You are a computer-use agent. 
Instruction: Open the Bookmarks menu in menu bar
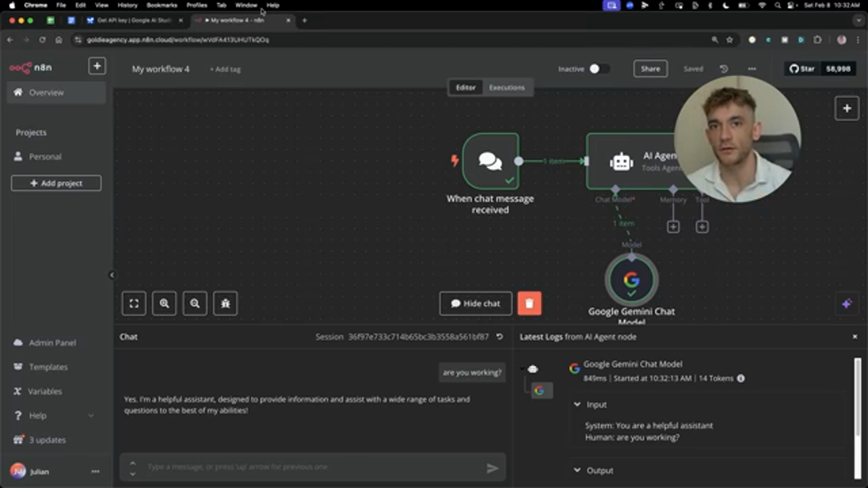pyautogui.click(x=161, y=5)
